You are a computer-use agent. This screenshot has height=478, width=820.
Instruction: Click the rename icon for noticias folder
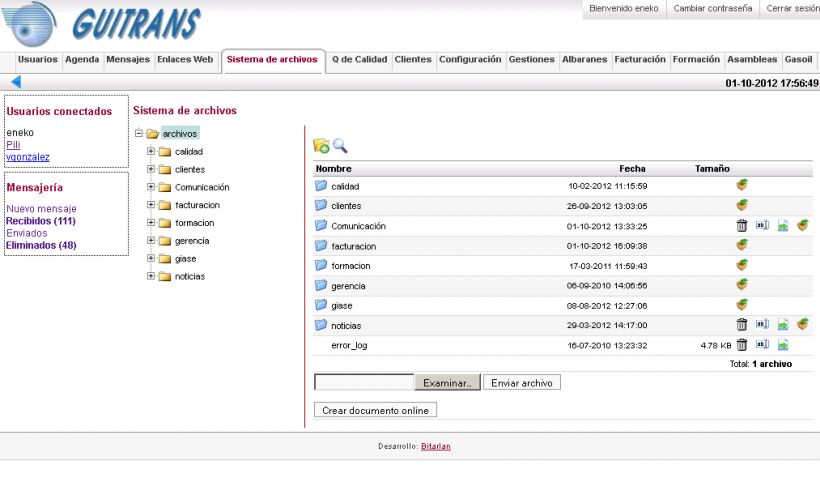[762, 324]
